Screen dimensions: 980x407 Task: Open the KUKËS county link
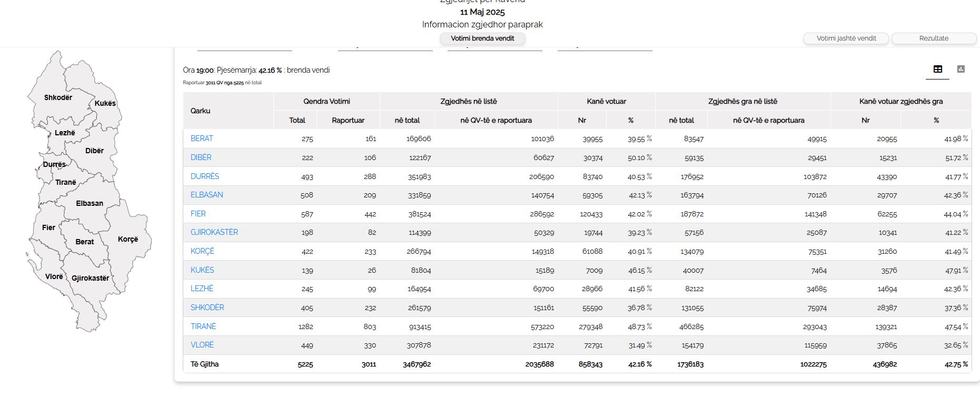202,270
